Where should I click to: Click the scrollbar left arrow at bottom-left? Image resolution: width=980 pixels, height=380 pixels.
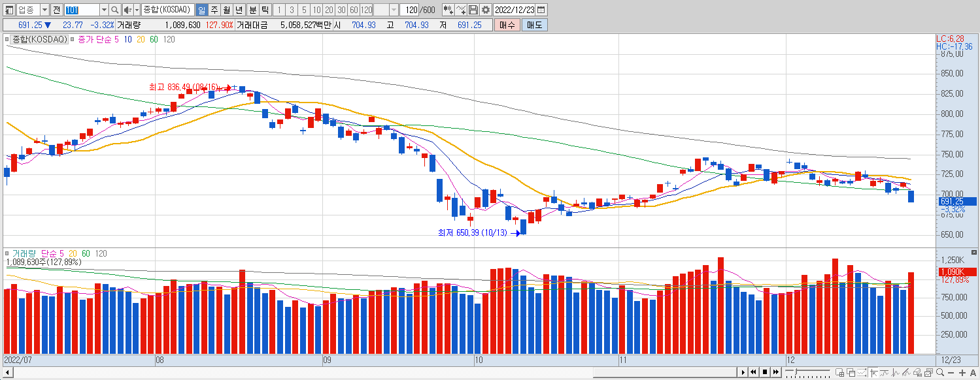point(7,373)
